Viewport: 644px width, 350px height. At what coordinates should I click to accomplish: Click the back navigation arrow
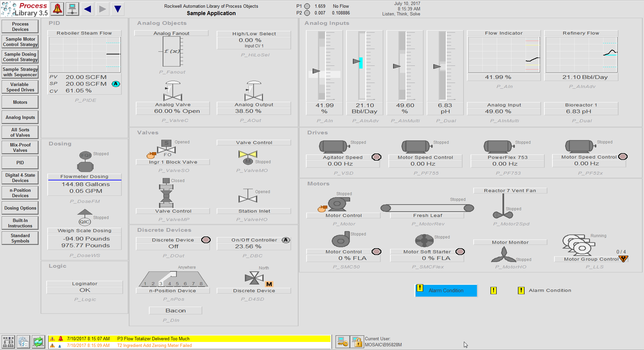88,9
